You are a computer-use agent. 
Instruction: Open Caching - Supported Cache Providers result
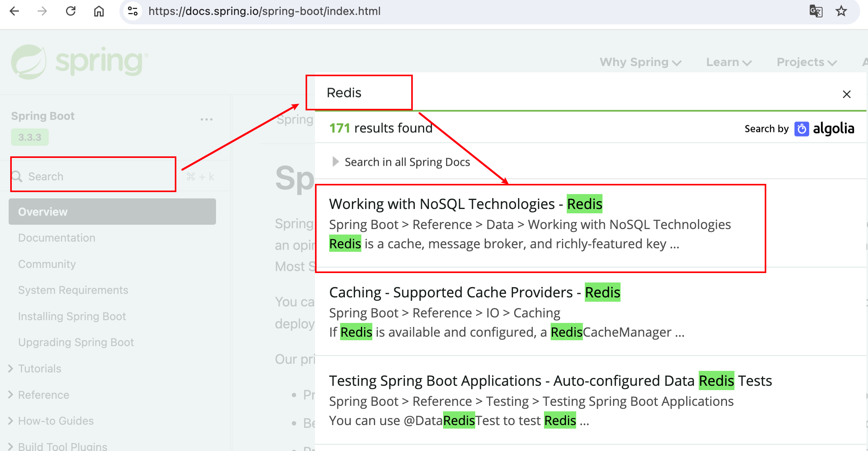[475, 292]
